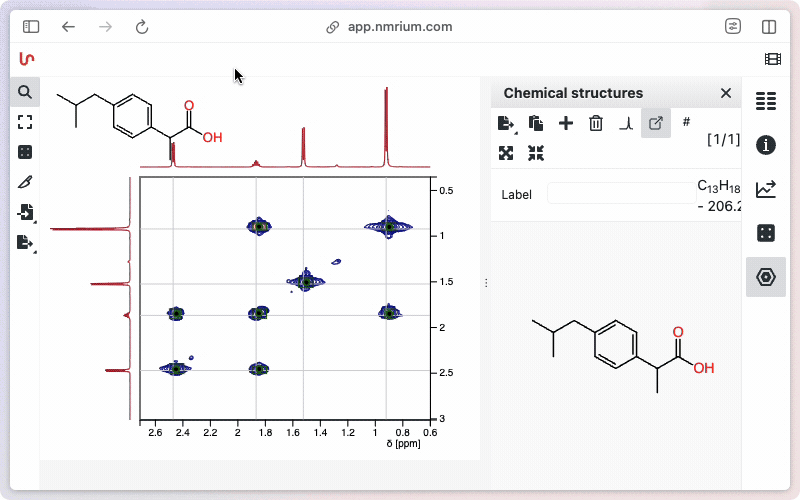Close the Chemical structures panel
Screen dimensions: 800x500
726,93
